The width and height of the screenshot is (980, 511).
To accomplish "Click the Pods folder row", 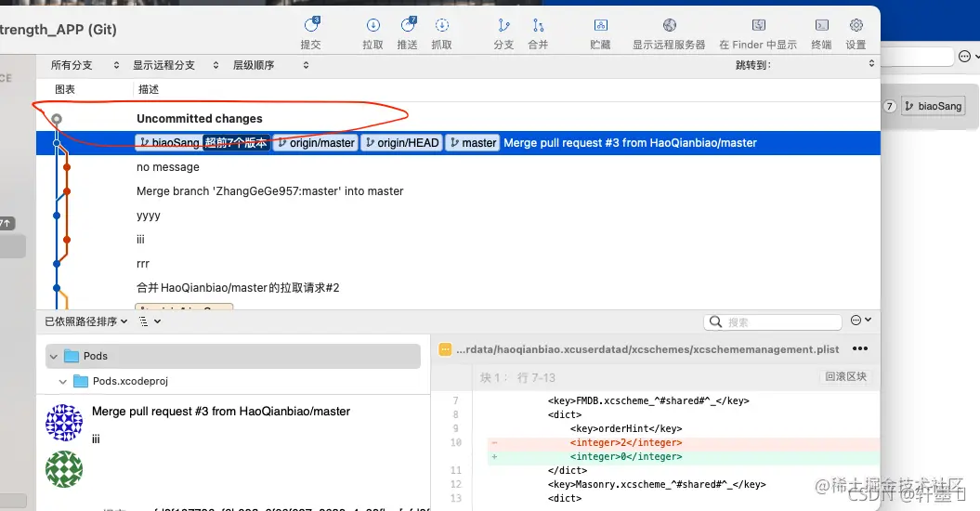I will click(x=233, y=356).
